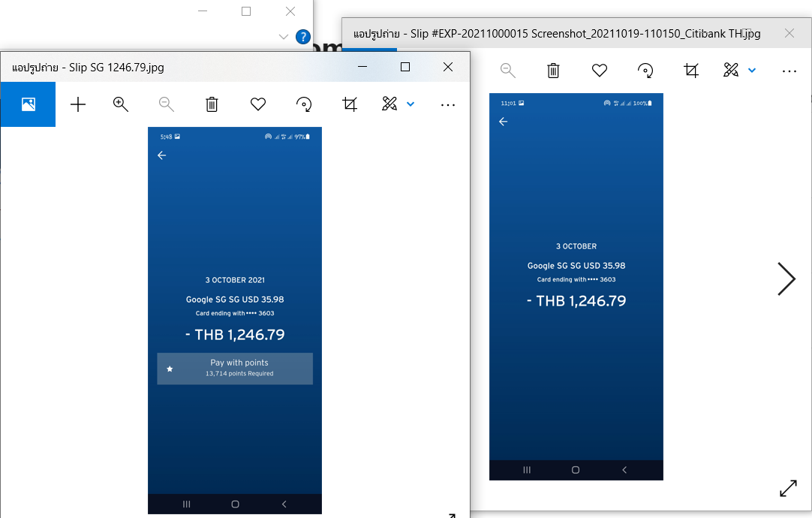This screenshot has height=518, width=812.
Task: Click Pay with points banner in left slip
Action: click(x=235, y=369)
